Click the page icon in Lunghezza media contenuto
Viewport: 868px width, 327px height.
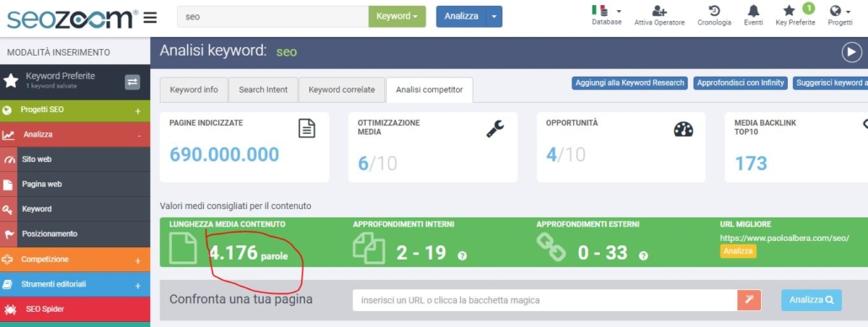click(183, 247)
